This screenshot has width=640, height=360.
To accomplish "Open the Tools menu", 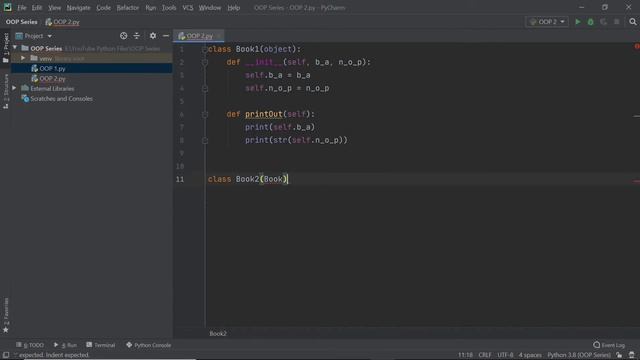I will pyautogui.click(x=169, y=8).
